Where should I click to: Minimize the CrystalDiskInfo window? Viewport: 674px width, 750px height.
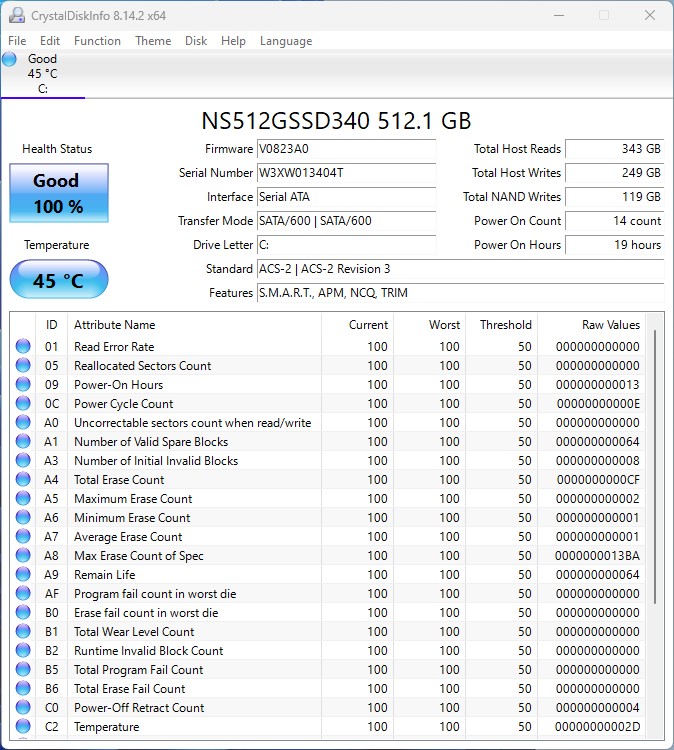click(559, 15)
